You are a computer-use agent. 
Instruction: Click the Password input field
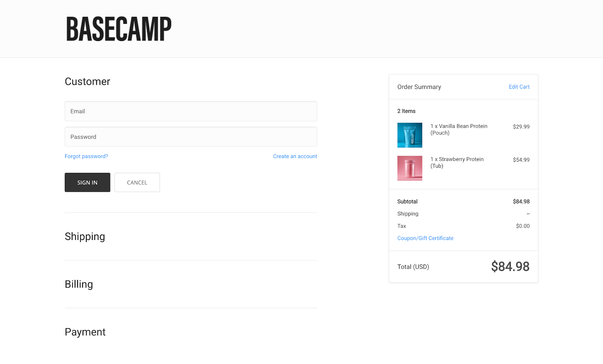pos(191,137)
